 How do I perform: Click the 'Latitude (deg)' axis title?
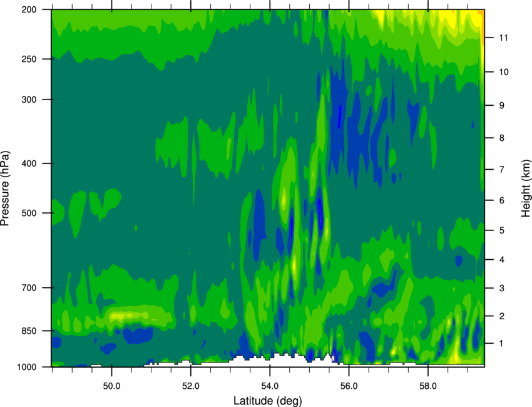268,401
